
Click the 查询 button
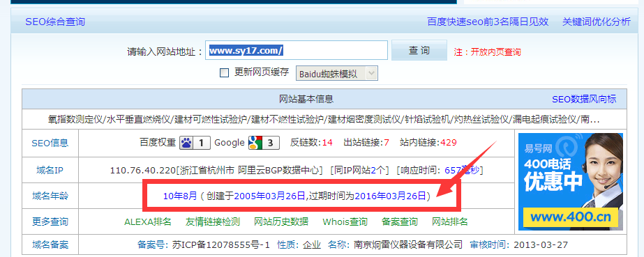point(419,50)
